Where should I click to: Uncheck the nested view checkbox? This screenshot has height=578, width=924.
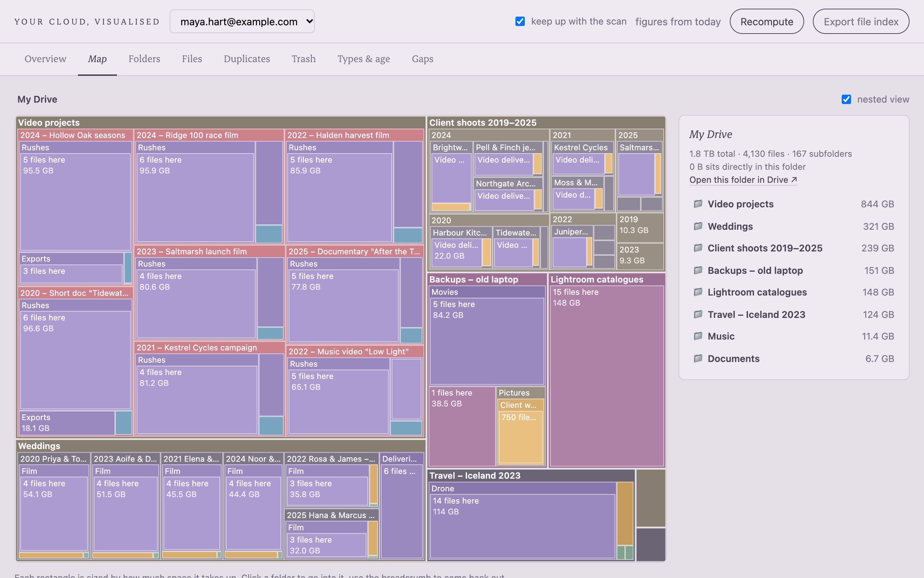click(846, 99)
